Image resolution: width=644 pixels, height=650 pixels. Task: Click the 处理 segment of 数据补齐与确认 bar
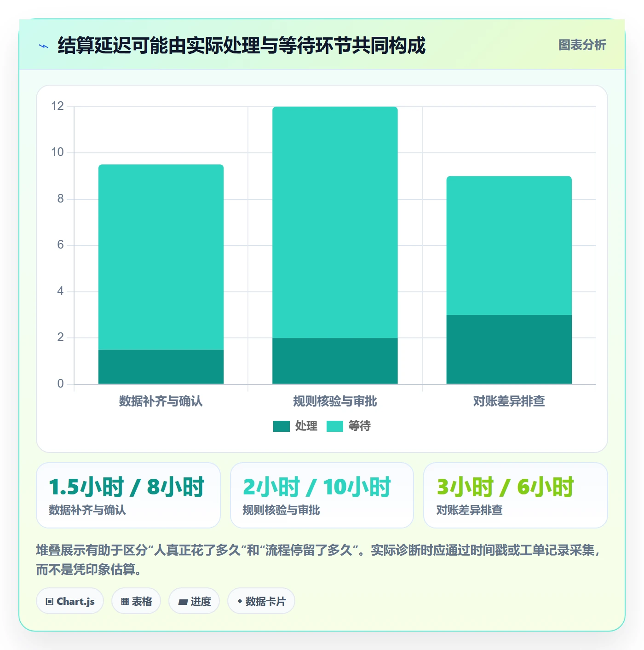(161, 367)
